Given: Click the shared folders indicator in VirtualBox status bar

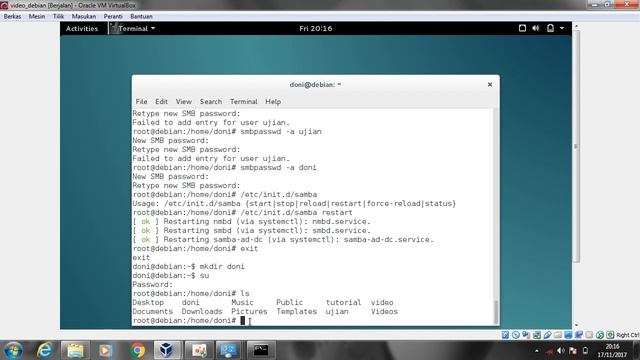Looking at the screenshot, I should tap(558, 335).
